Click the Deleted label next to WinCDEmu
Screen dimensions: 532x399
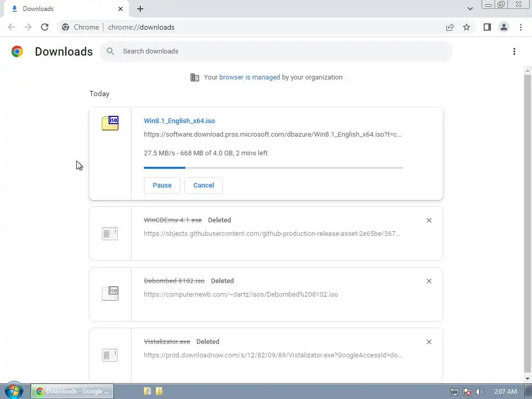[x=220, y=220]
